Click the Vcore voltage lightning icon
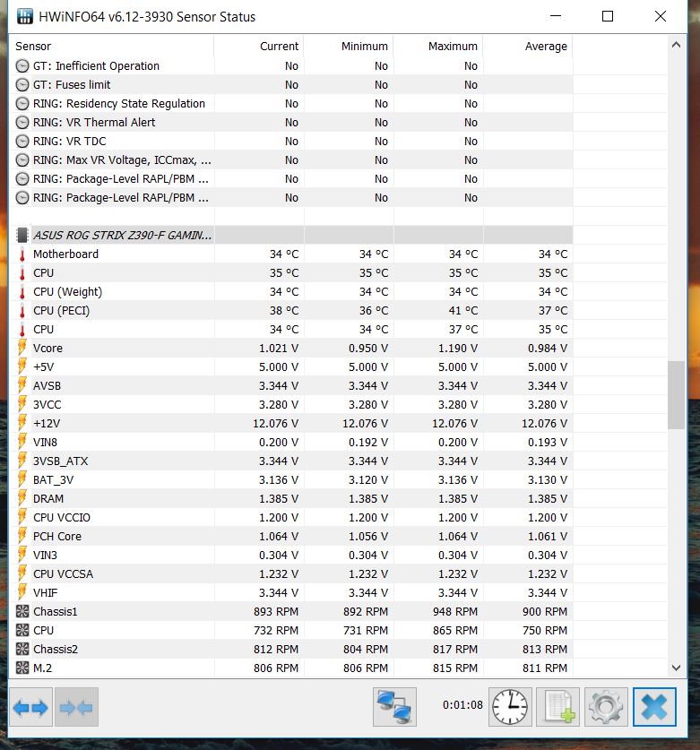The height and width of the screenshot is (750, 700). [22, 348]
